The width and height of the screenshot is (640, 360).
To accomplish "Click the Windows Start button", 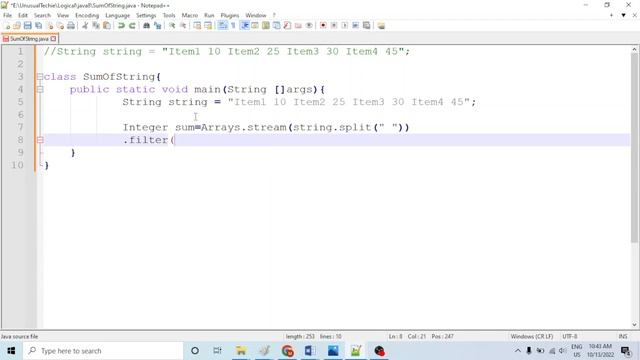I will 11,351.
